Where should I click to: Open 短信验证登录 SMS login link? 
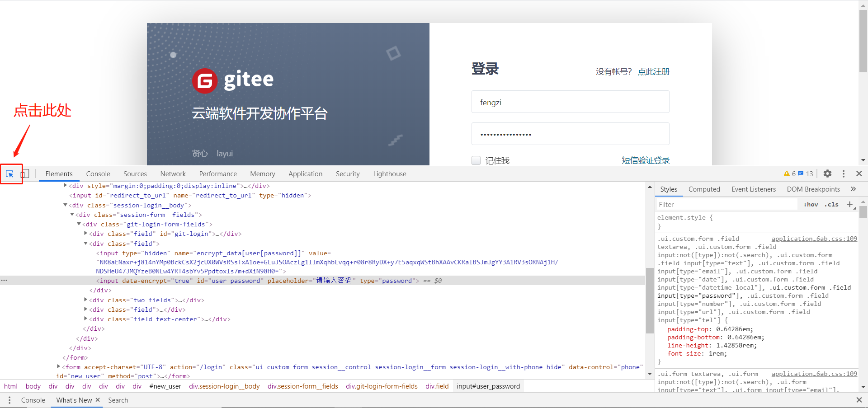(646, 160)
